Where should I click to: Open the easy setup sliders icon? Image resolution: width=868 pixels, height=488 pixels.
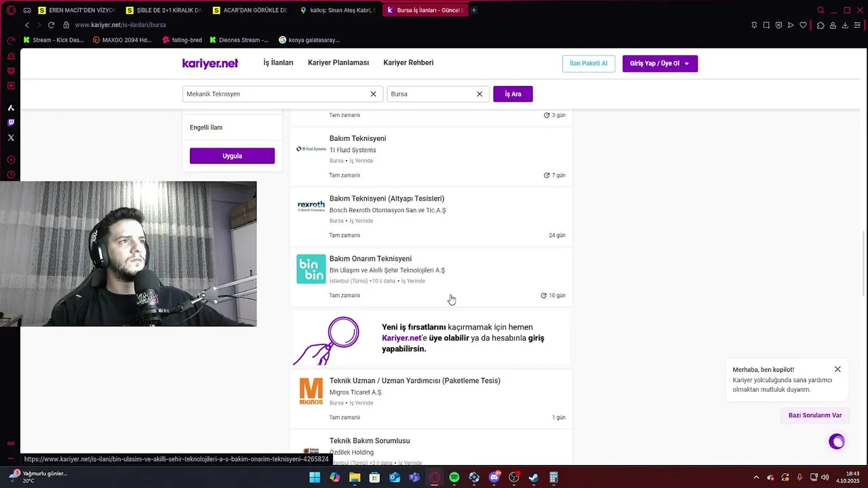pyautogui.click(x=858, y=25)
